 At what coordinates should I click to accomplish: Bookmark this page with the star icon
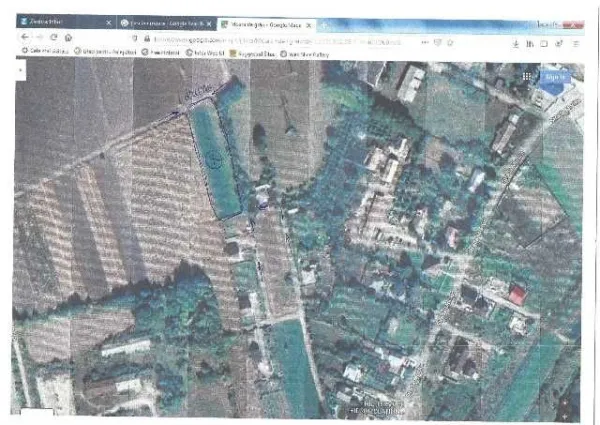tap(450, 43)
